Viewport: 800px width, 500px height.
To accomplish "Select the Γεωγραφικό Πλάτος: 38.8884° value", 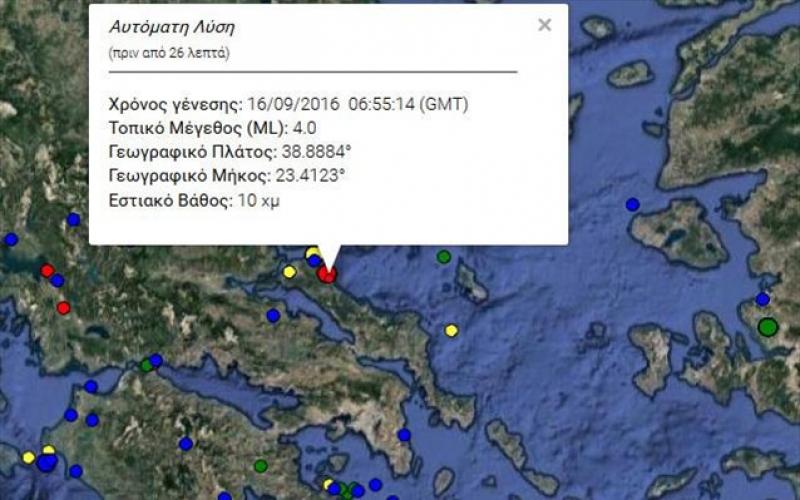I will (x=230, y=152).
